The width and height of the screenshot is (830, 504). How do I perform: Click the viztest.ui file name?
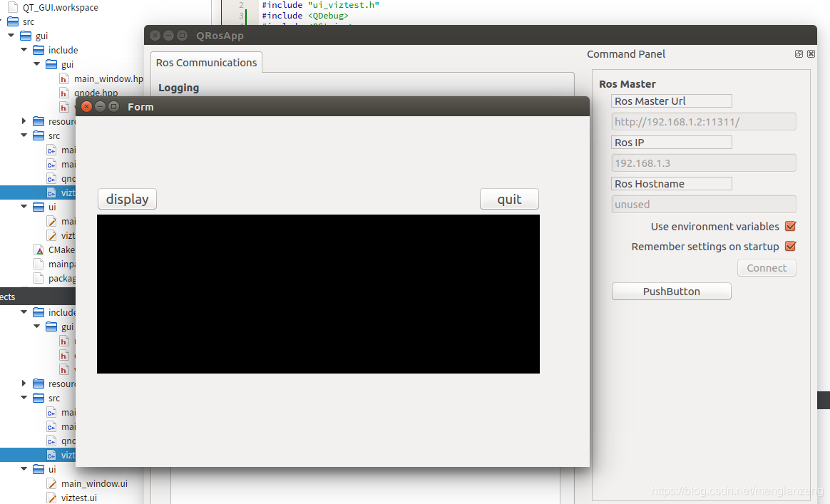coord(79,498)
